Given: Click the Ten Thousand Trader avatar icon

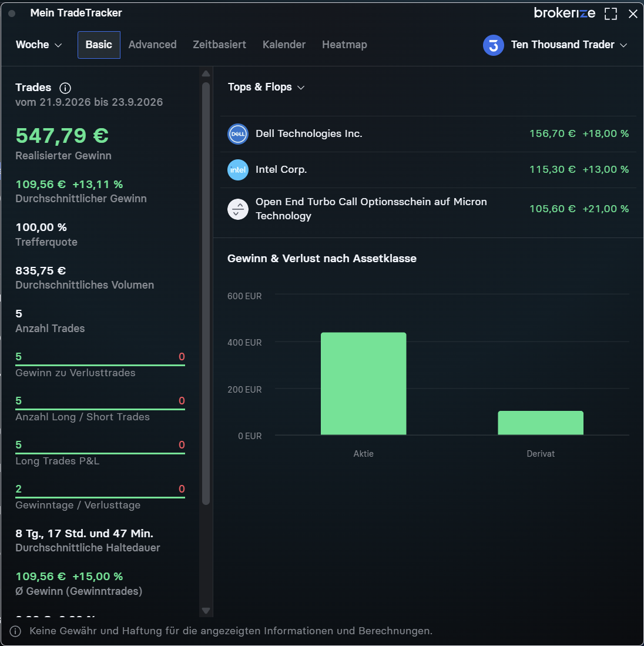Looking at the screenshot, I should (494, 45).
